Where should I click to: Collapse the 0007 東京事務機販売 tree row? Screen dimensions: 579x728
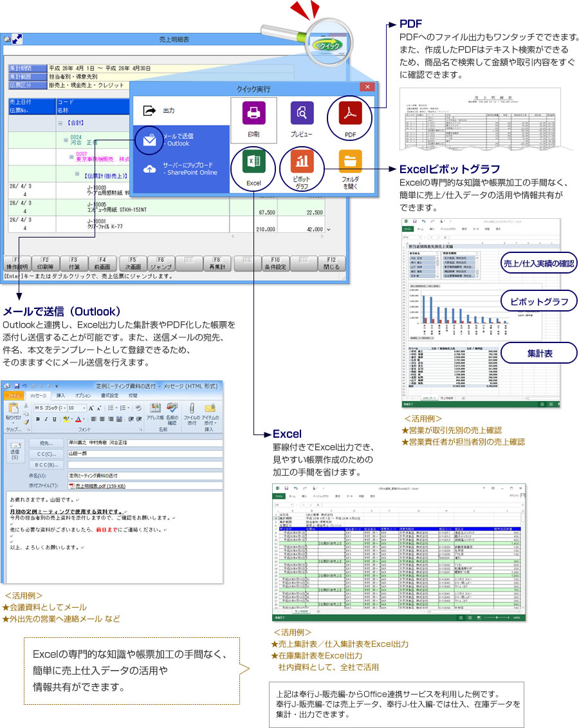(71, 156)
